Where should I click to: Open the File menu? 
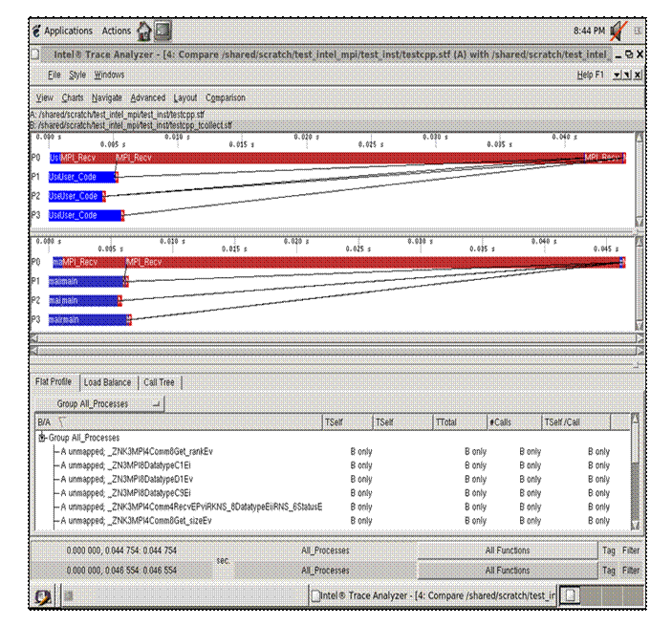(54, 75)
